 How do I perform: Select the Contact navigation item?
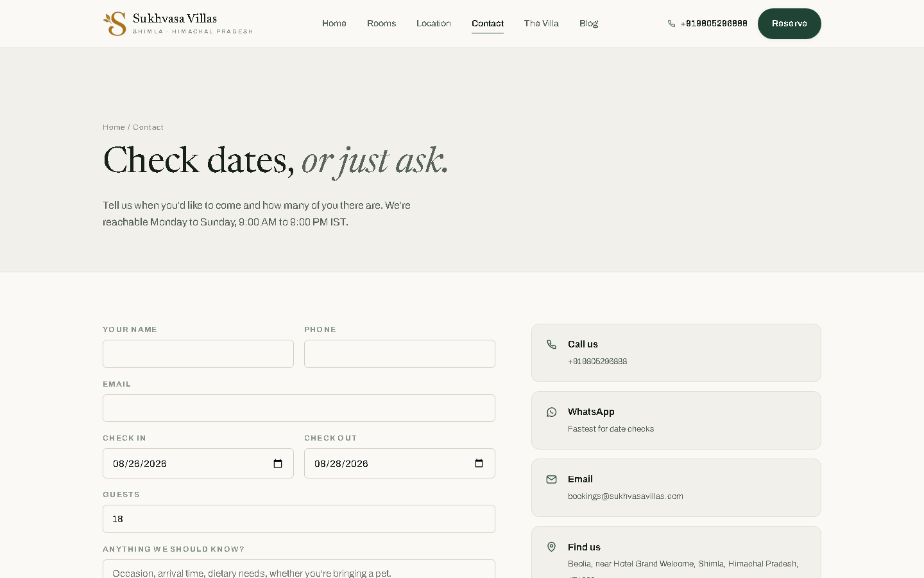[488, 24]
